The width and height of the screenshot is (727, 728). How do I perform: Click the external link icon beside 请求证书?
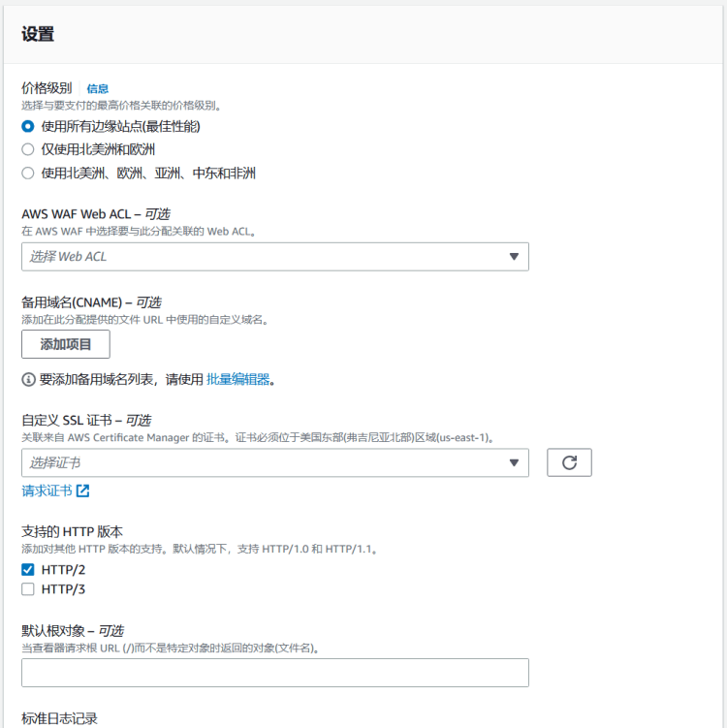[82, 491]
